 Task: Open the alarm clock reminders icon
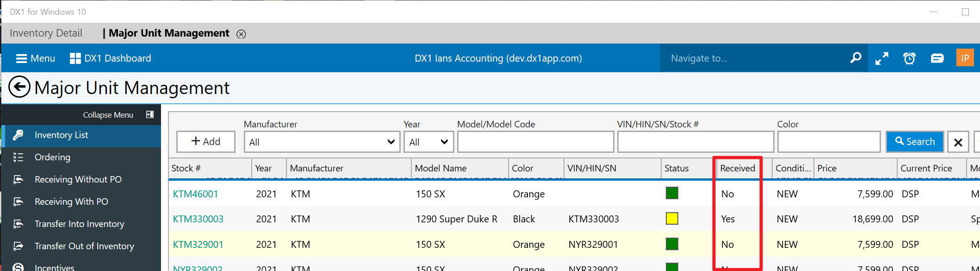point(909,58)
